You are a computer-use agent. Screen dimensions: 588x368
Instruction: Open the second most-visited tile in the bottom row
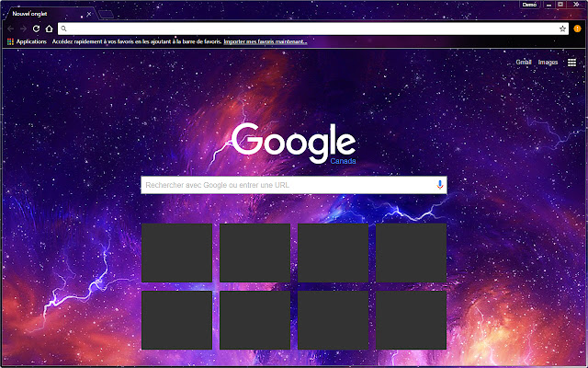[255, 320]
